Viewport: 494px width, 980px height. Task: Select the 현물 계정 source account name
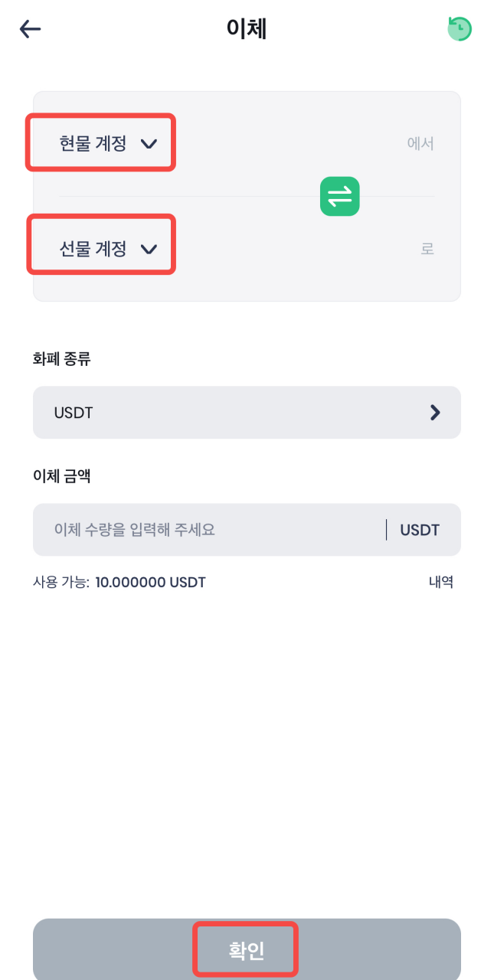point(93,143)
